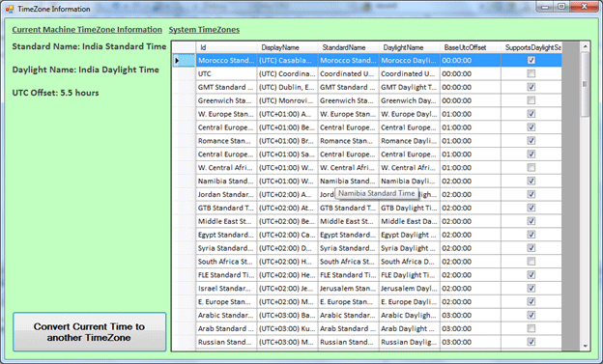The image size is (603, 364).
Task: Select the Id cell 'Arabic Standar...'
Action: [x=226, y=315]
